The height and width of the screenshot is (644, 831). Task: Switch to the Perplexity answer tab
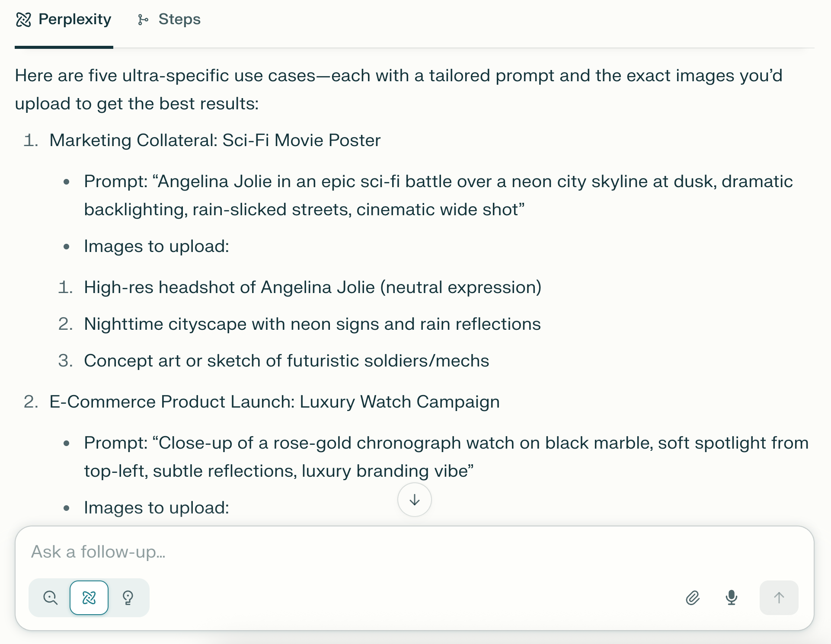coord(64,19)
